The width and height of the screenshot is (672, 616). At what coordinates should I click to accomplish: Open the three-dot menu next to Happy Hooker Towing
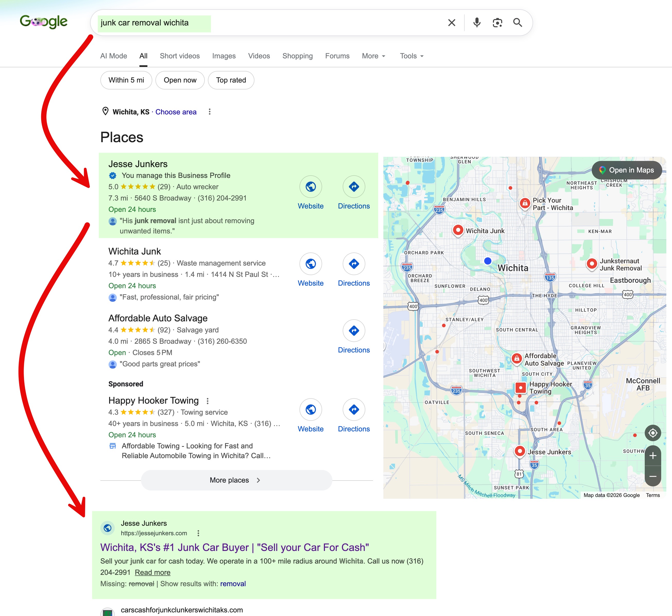point(207,401)
